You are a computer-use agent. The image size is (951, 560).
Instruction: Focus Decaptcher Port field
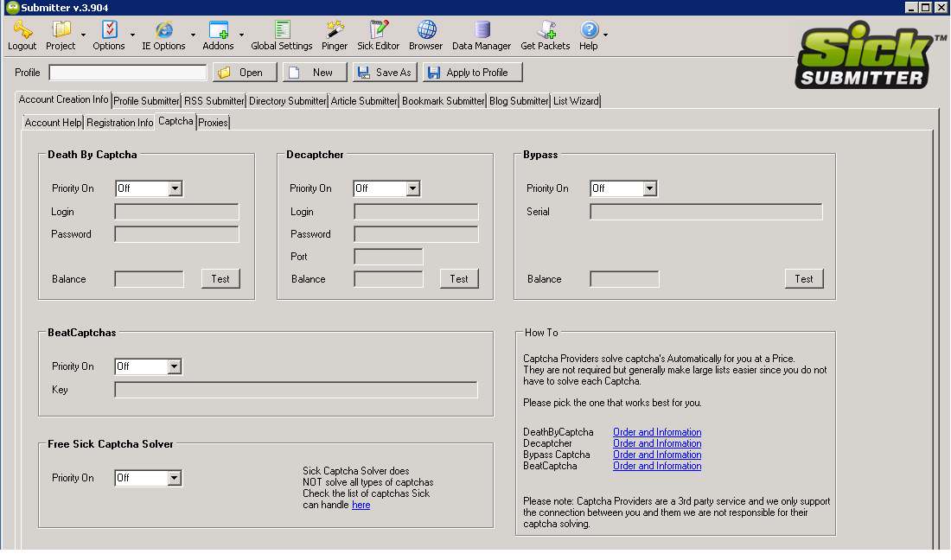[x=388, y=257]
